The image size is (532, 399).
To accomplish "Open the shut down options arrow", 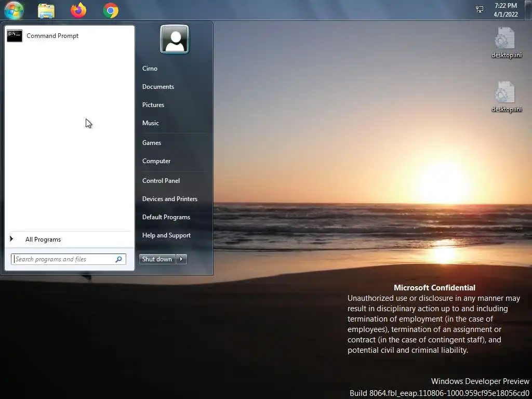I will click(x=181, y=259).
